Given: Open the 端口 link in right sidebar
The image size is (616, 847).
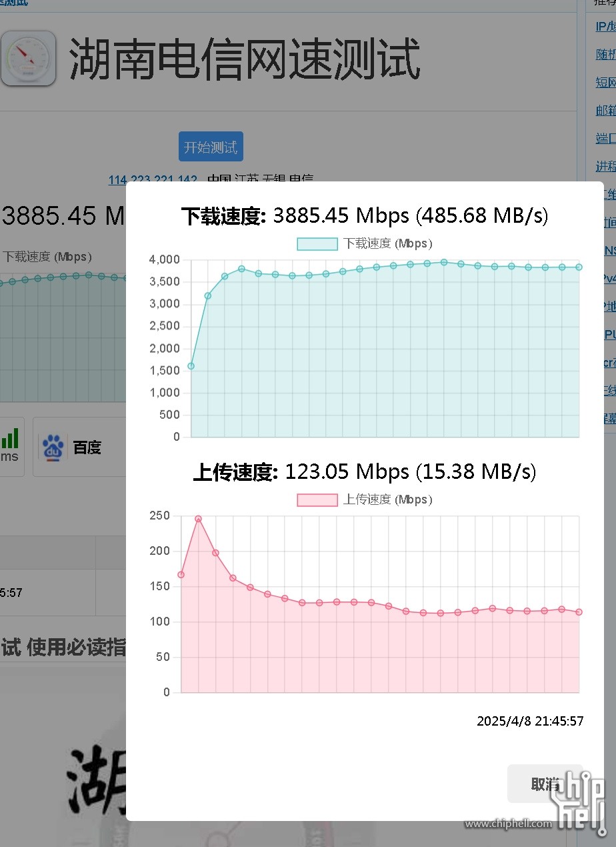Looking at the screenshot, I should pos(605,139).
